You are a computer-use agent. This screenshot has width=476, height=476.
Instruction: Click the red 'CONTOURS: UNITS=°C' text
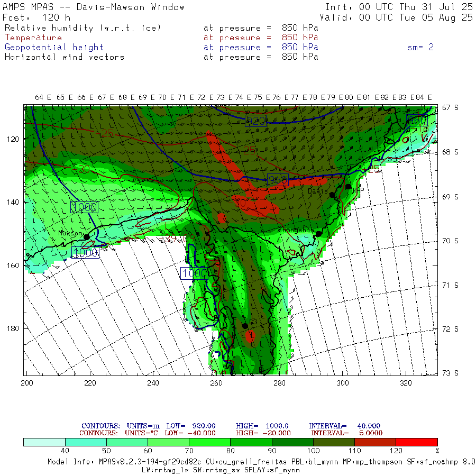tap(118, 433)
